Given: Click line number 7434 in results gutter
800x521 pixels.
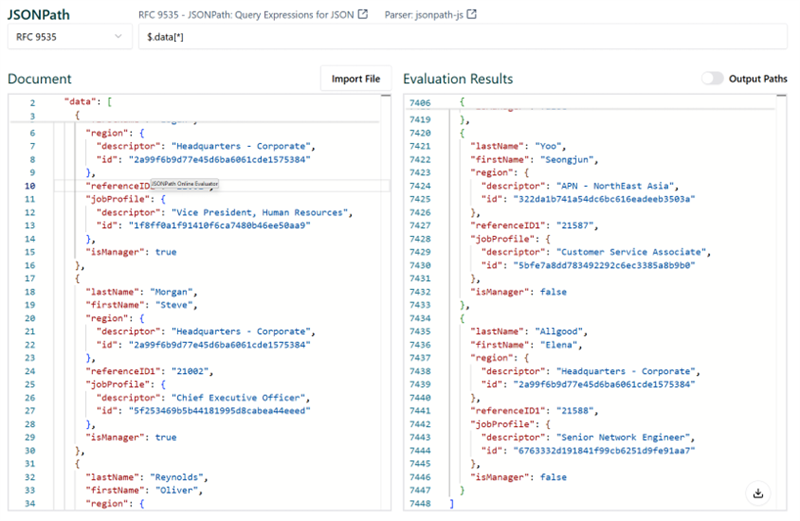Looking at the screenshot, I should (420, 318).
